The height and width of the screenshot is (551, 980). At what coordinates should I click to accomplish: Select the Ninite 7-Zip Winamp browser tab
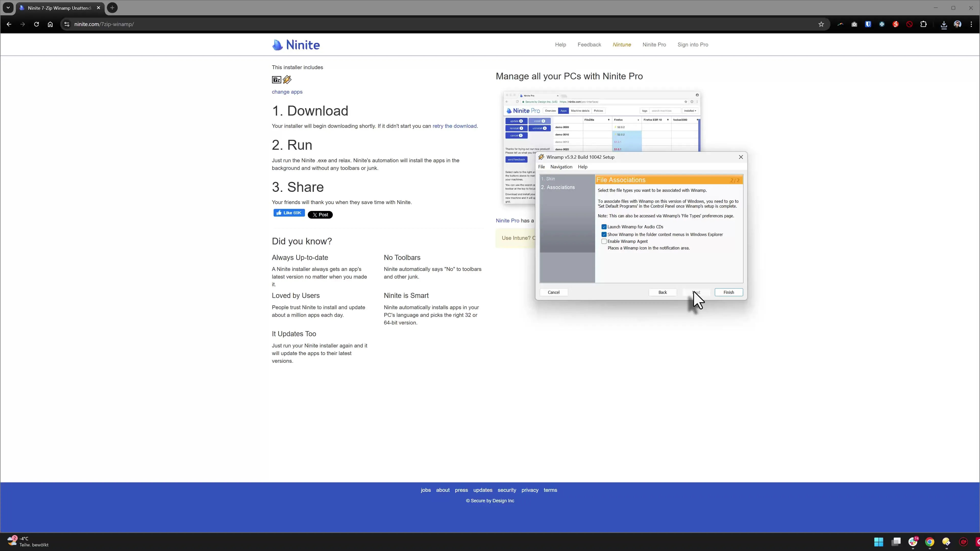point(57,8)
